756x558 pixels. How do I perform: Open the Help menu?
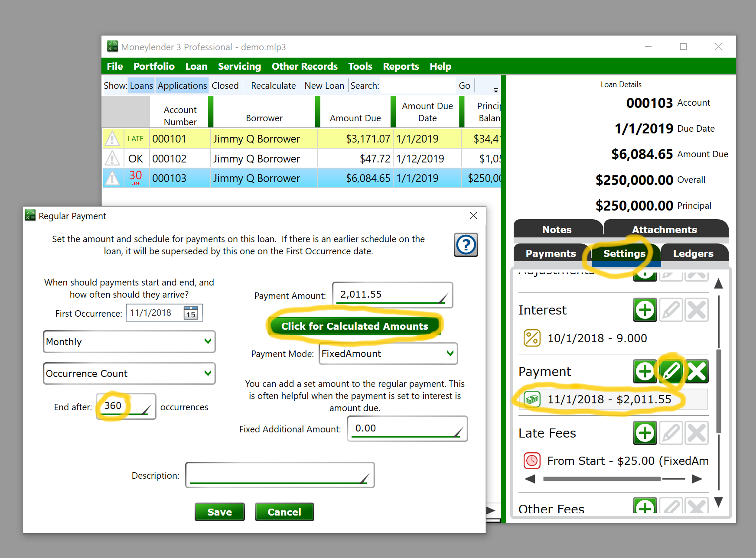click(440, 66)
